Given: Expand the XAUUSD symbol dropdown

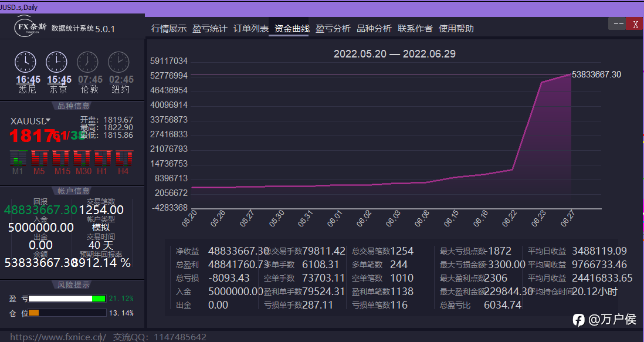Looking at the screenshot, I should 48,120.
